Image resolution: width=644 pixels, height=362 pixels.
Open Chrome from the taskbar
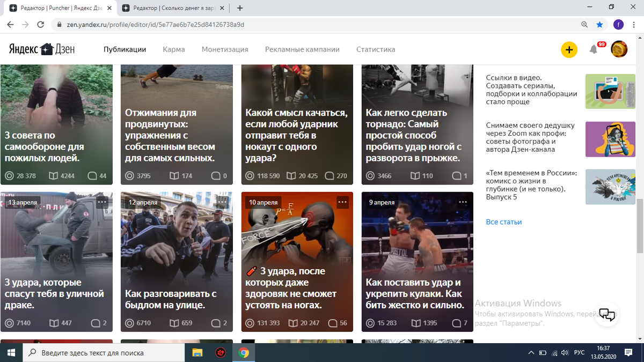pos(245,352)
